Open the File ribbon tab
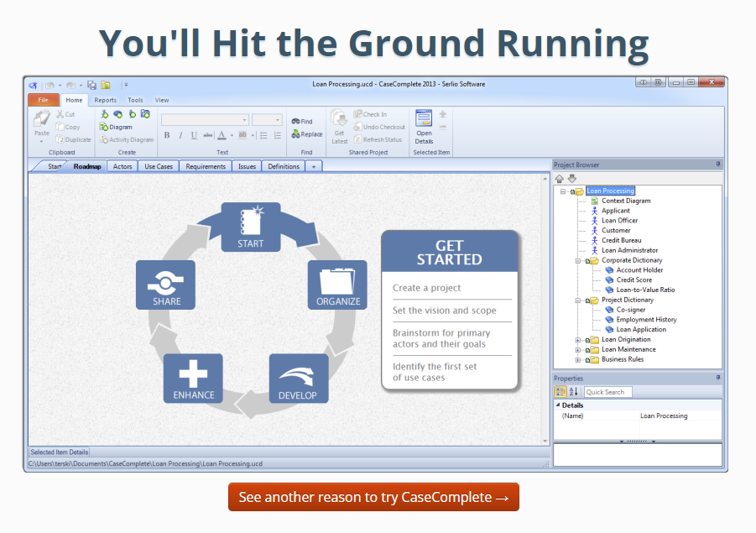The height and width of the screenshot is (533, 756). 44,100
